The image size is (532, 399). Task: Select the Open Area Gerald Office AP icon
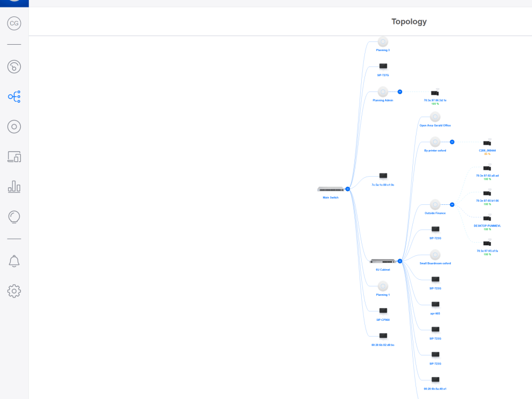pos(435,117)
